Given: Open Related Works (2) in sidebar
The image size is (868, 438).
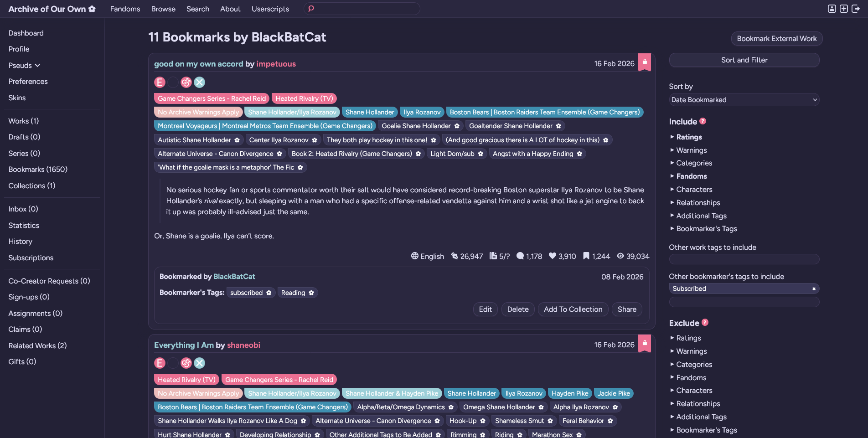Looking at the screenshot, I should [x=37, y=345].
